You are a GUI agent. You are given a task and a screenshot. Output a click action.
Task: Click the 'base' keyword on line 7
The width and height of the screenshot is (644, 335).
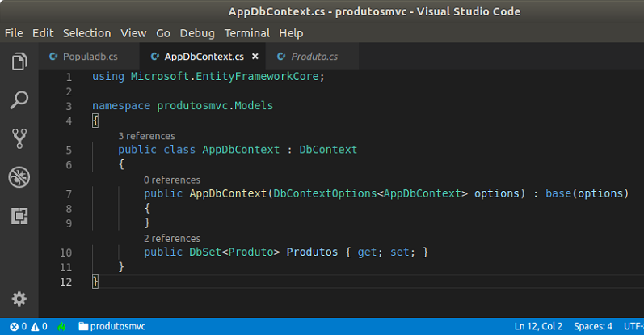(558, 193)
